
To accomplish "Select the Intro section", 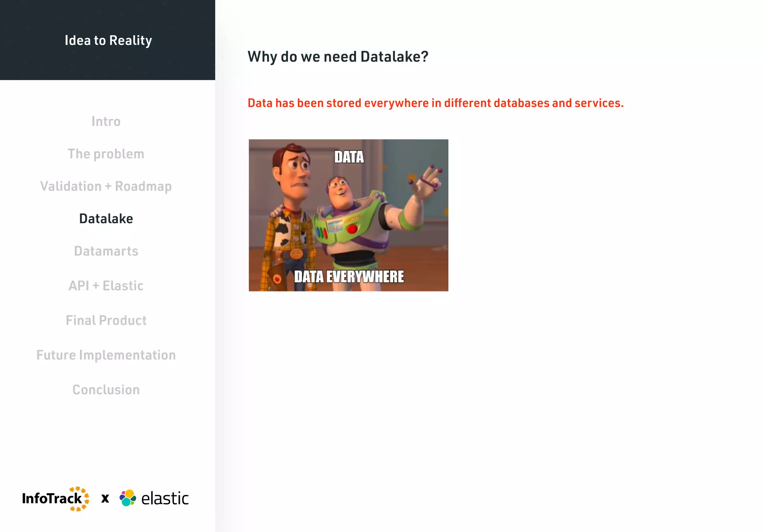I will pos(106,122).
